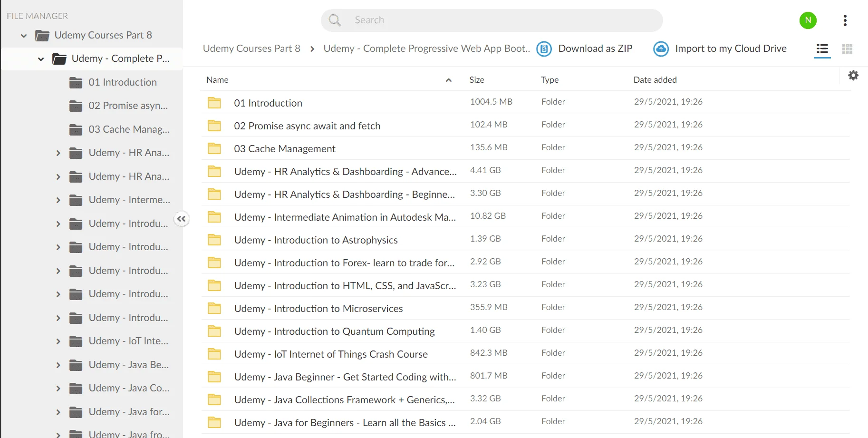Open column settings gear
This screenshot has height=438, width=868.
[x=853, y=75]
